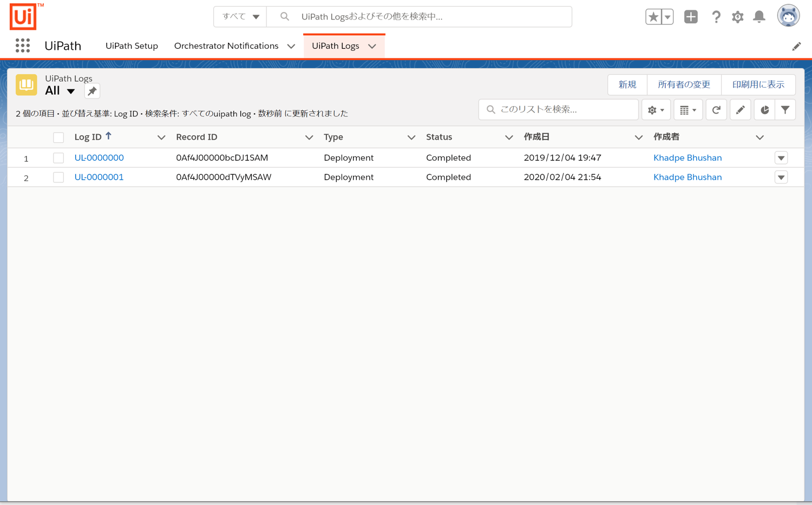Click Record ID cell 0Af4J00000dTVyMSAW
The width and height of the screenshot is (812, 505).
(224, 178)
